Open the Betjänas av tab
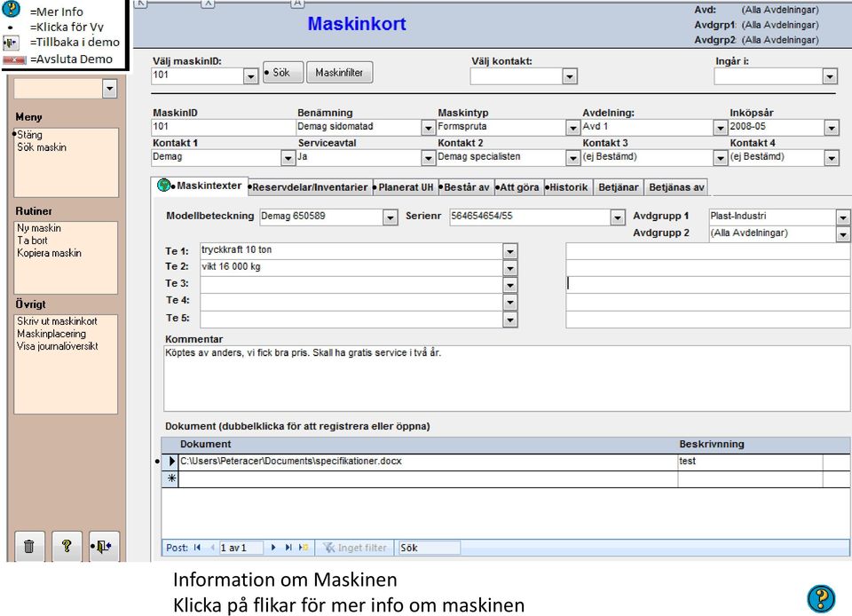852x616 pixels. 676,187
